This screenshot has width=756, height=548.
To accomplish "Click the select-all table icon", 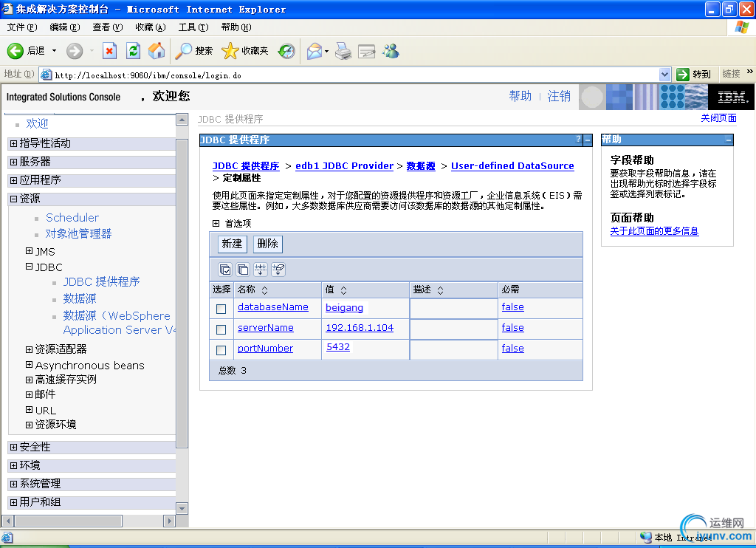I will click(225, 269).
